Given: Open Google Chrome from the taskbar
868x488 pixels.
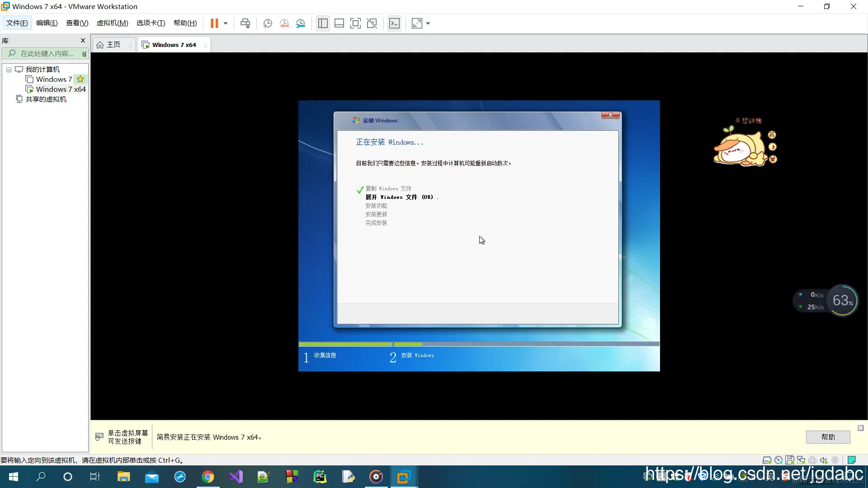Looking at the screenshot, I should pos(208,477).
